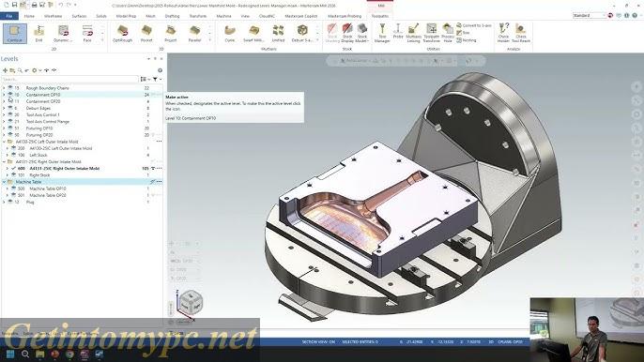
Task: Collapse the A4130-25IC Left Outer Intake Mold group
Action: (x=4, y=142)
